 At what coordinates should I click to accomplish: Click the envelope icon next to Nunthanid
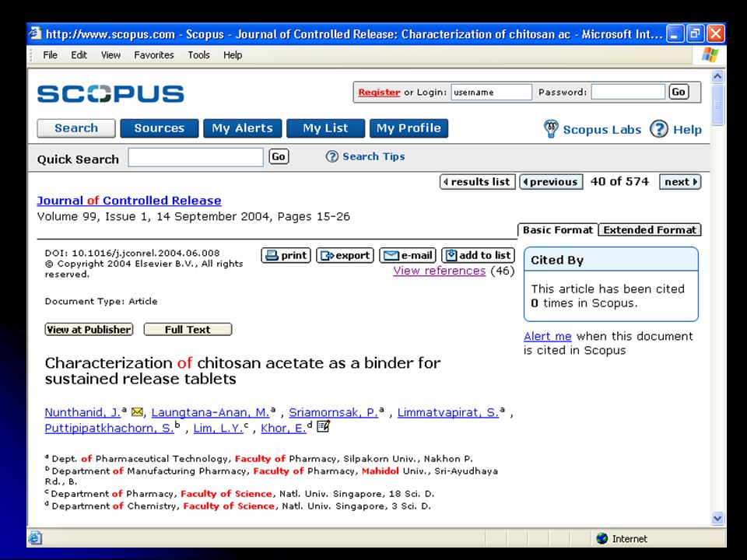pyautogui.click(x=137, y=412)
